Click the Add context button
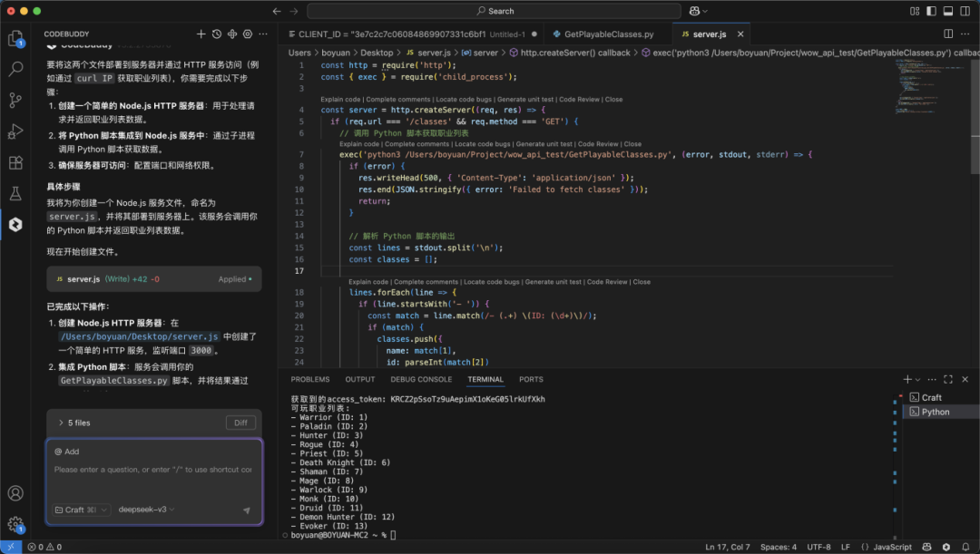This screenshot has width=980, height=554. click(x=67, y=452)
